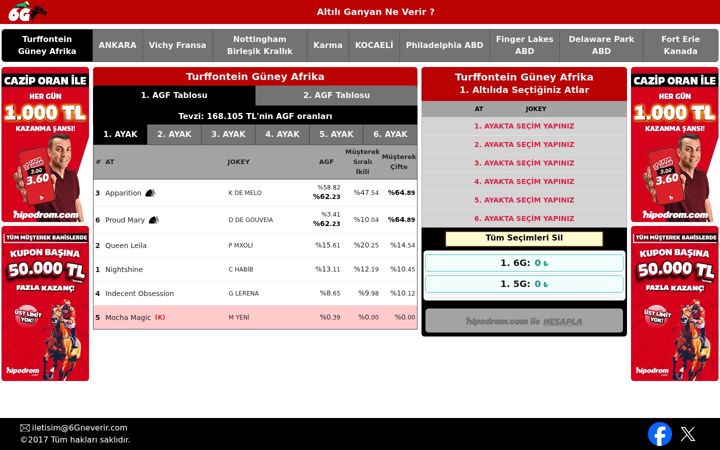Click the horse icon beside Apparition
Screen dimensions: 720x450
tap(150, 193)
